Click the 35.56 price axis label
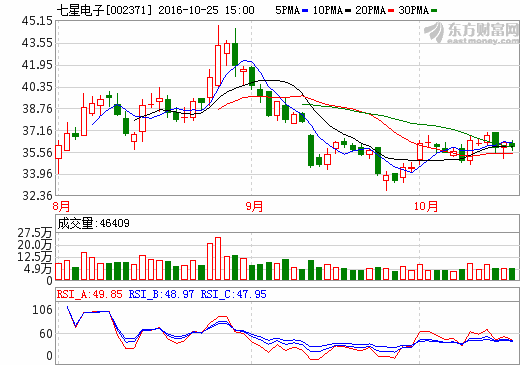The image size is (520, 365). 37,153
